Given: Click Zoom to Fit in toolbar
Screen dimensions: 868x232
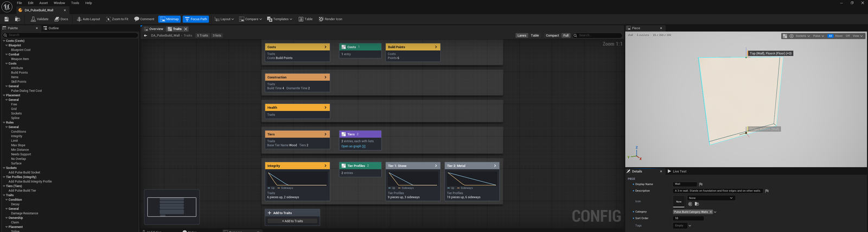Looking at the screenshot, I should pos(117,19).
